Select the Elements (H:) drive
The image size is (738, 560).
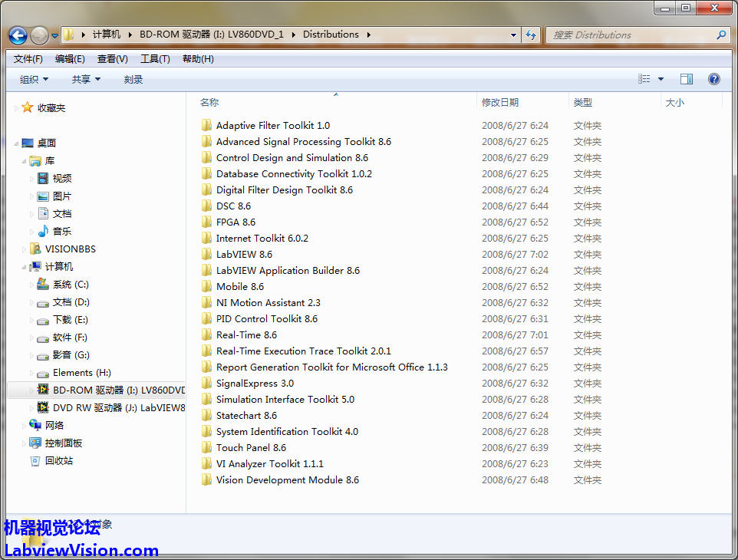click(x=82, y=373)
